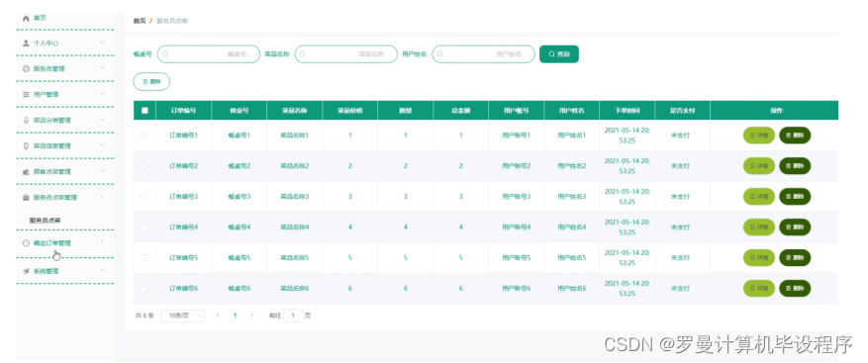Image resolution: width=868 pixels, height=363 pixels.
Task: Click the batch 删除 button above table
Action: 151,81
